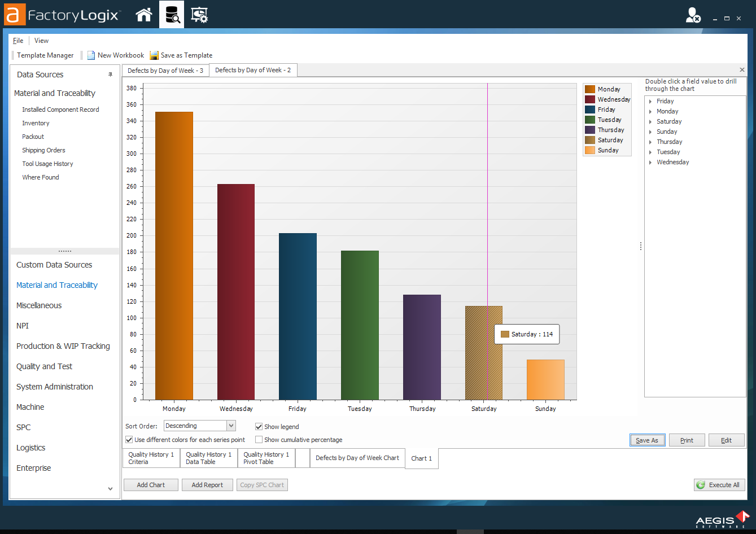Click the user account icon
Image resolution: width=756 pixels, height=534 pixels.
point(693,15)
